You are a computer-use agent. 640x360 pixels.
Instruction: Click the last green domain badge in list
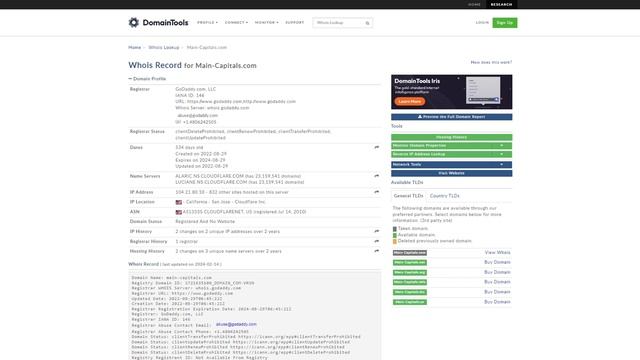pos(410,302)
